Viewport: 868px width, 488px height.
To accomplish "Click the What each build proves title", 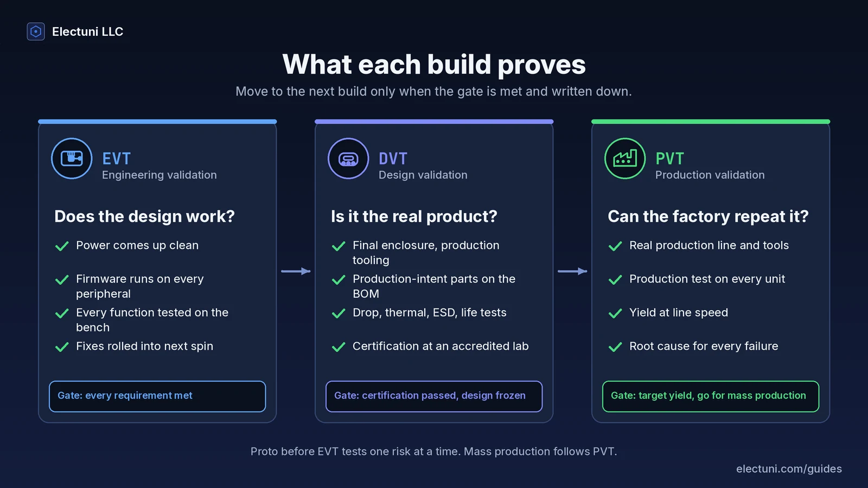I will coord(434,65).
